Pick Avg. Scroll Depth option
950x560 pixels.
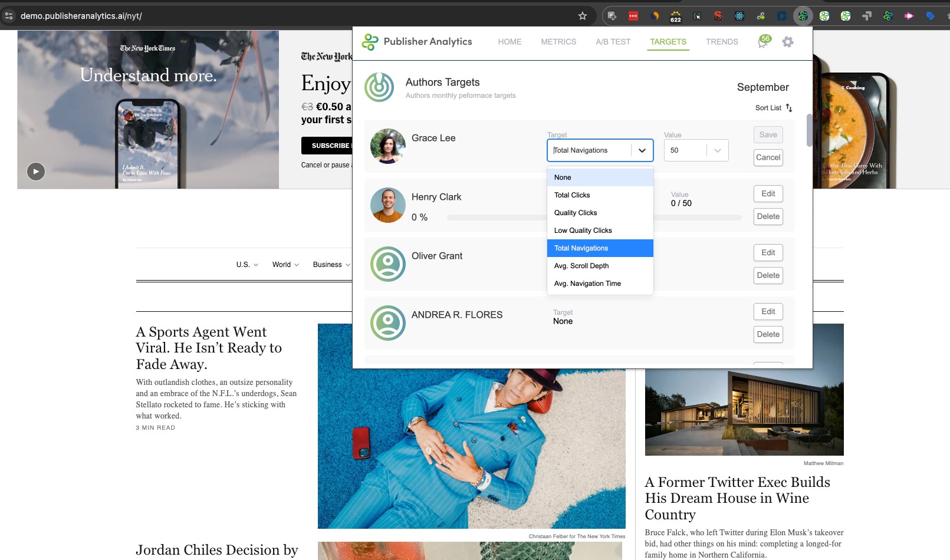(x=600, y=266)
